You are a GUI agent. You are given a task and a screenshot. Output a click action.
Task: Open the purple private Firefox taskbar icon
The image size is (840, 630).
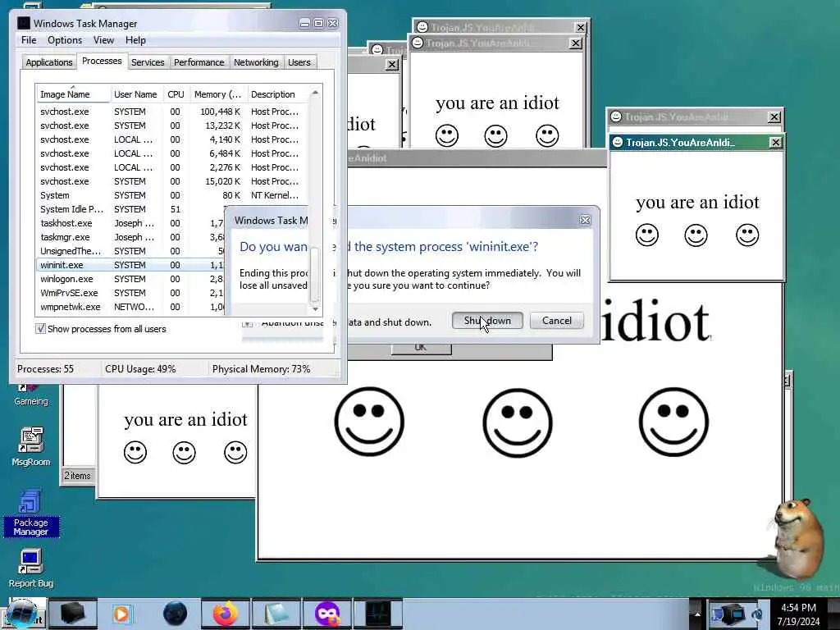click(327, 614)
